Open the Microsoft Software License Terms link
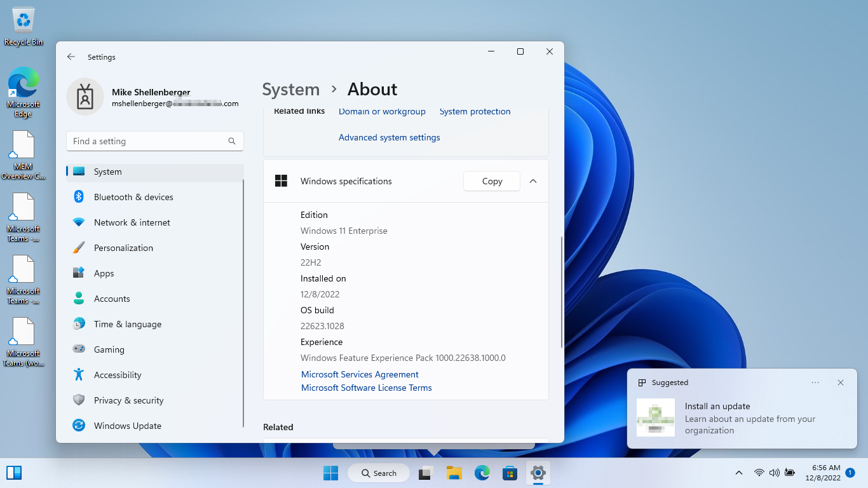Screen dimensions: 868x488 pyautogui.click(x=366, y=388)
